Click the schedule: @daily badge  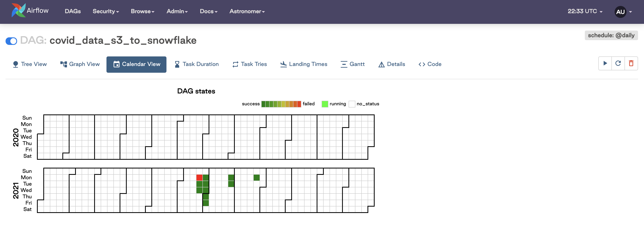click(611, 35)
